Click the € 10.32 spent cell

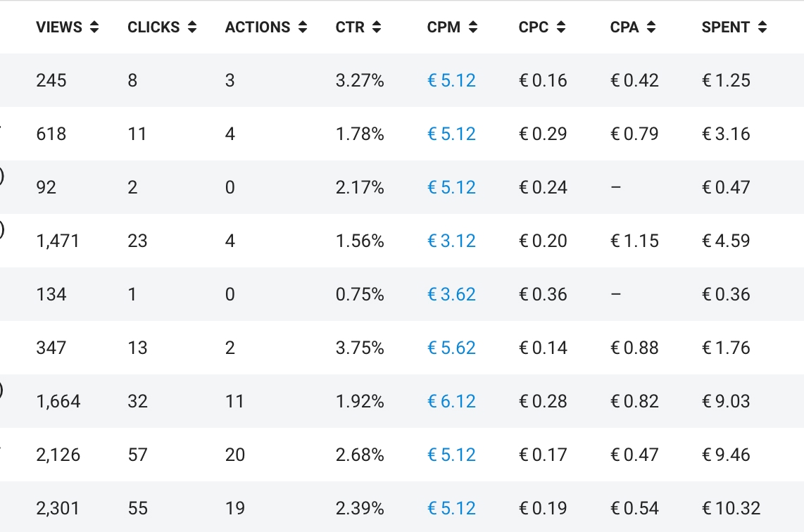731,508
